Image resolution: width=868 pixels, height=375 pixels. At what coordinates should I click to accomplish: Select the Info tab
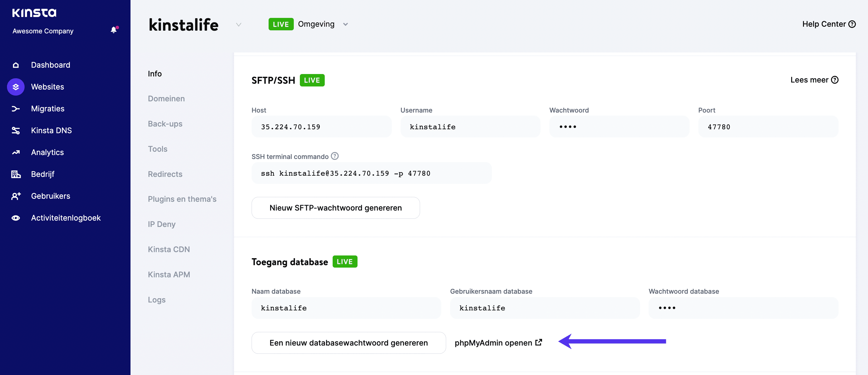tap(155, 74)
